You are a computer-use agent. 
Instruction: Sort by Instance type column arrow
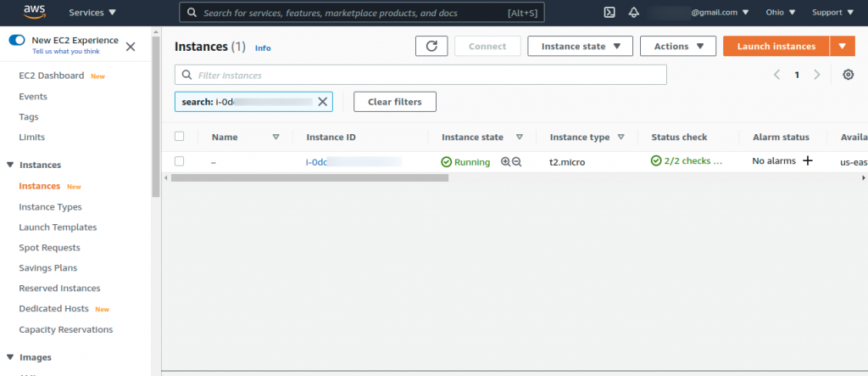(621, 137)
